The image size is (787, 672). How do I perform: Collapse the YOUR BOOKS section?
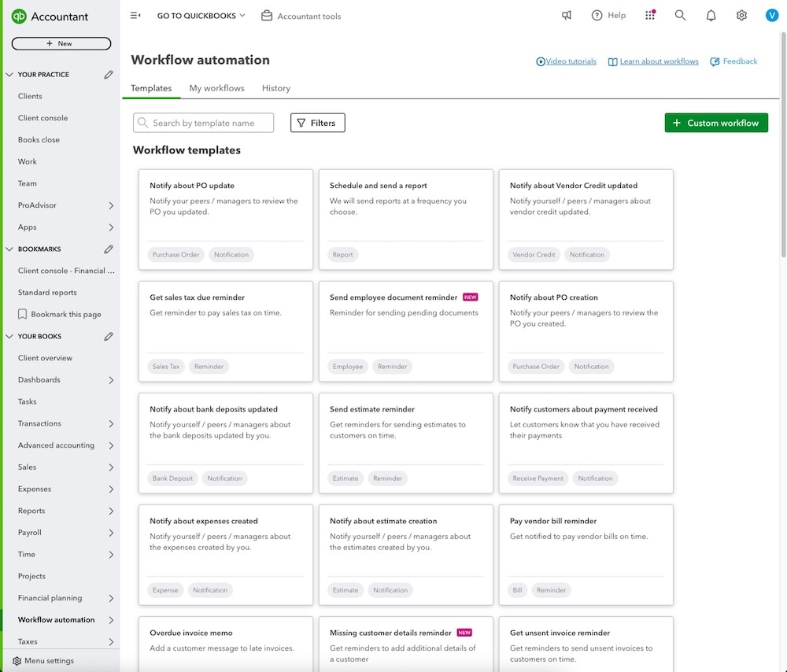click(10, 336)
